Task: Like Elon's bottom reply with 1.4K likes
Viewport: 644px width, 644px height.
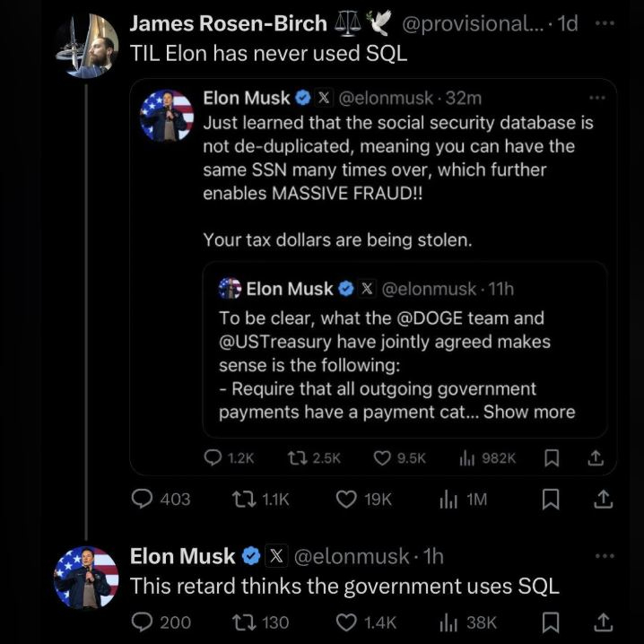Action: (x=346, y=621)
